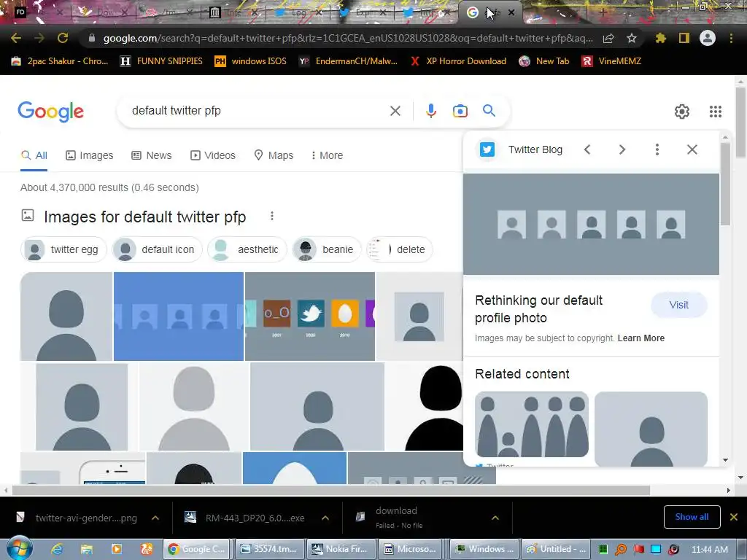Open the EndermanCH/Malw... bookmark
Screen dimensions: 747x560
click(x=348, y=61)
